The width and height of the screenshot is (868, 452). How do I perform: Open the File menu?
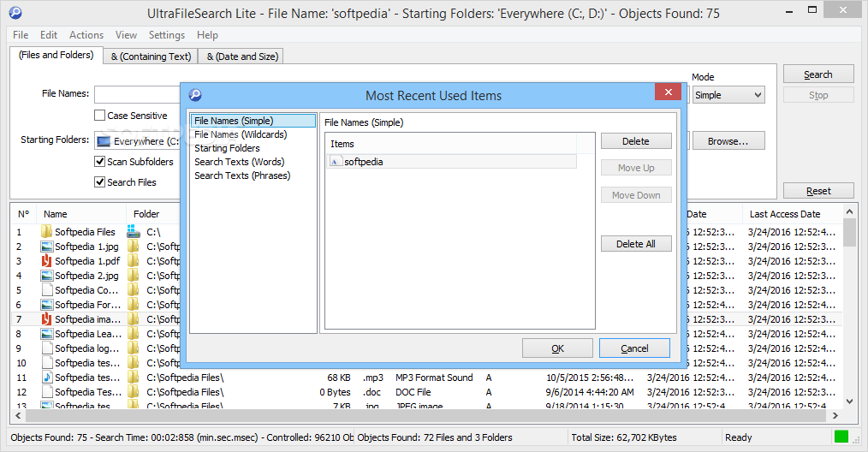click(21, 35)
